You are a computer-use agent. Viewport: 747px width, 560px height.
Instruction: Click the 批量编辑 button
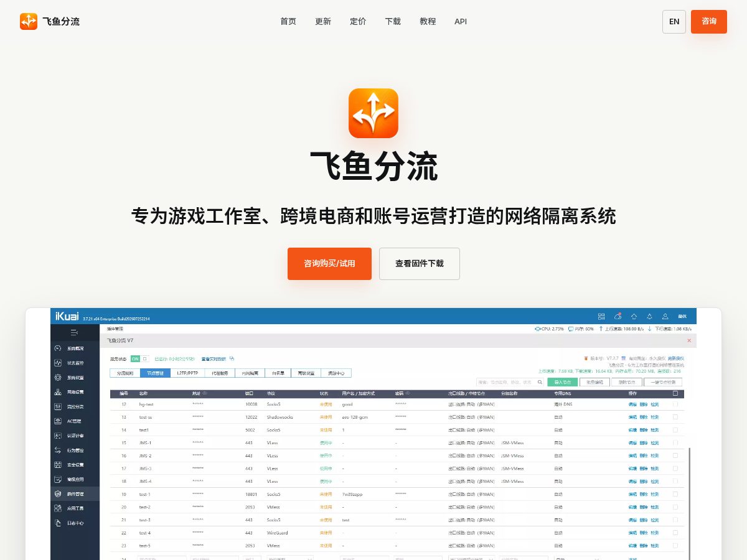coord(594,382)
